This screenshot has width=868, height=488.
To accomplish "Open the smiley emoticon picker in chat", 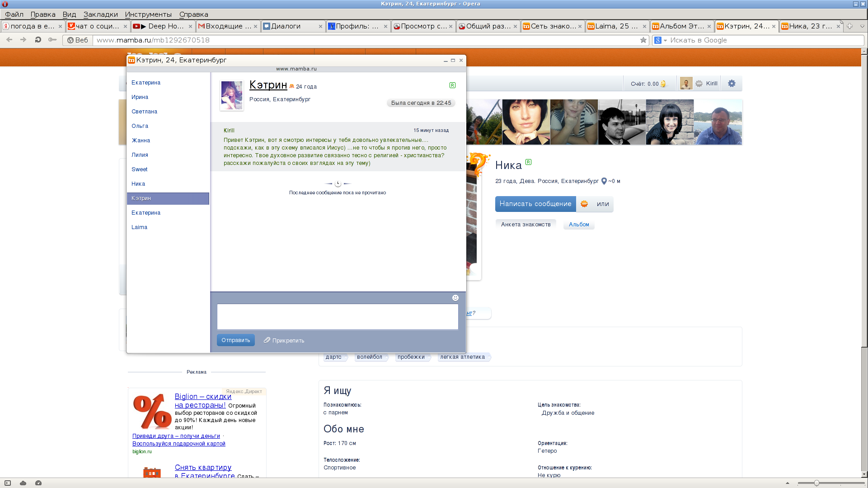I will pyautogui.click(x=455, y=298).
